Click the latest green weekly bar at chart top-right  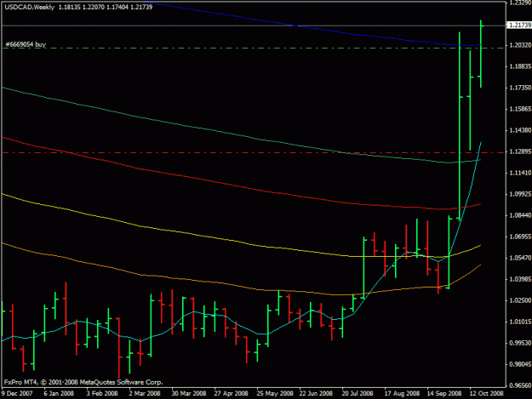click(x=481, y=54)
